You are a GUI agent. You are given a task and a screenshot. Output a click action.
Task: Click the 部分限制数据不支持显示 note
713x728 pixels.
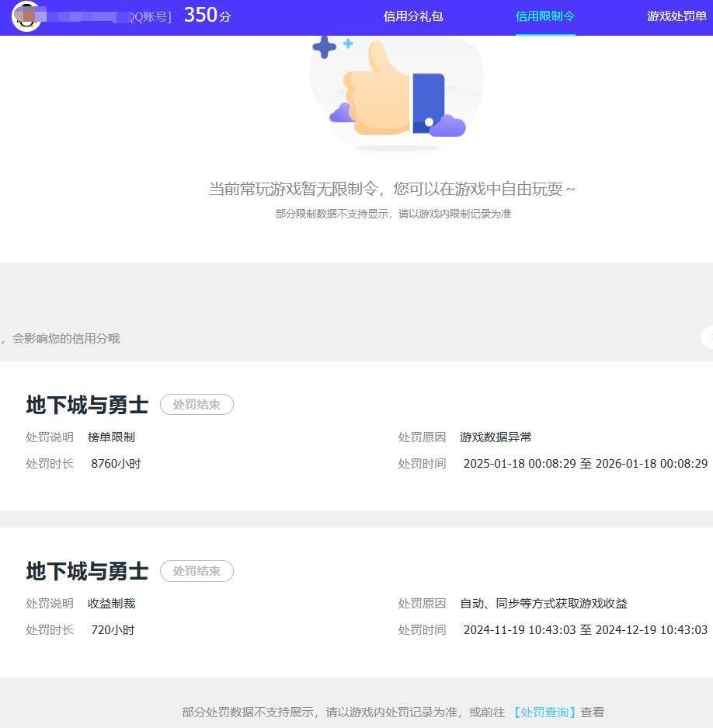tap(393, 214)
